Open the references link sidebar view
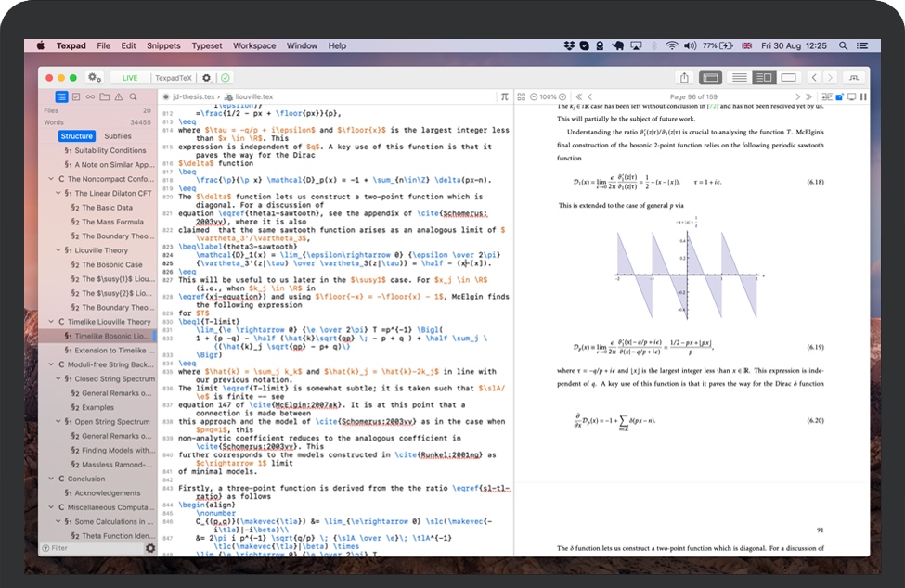The width and height of the screenshot is (905, 588). click(90, 96)
